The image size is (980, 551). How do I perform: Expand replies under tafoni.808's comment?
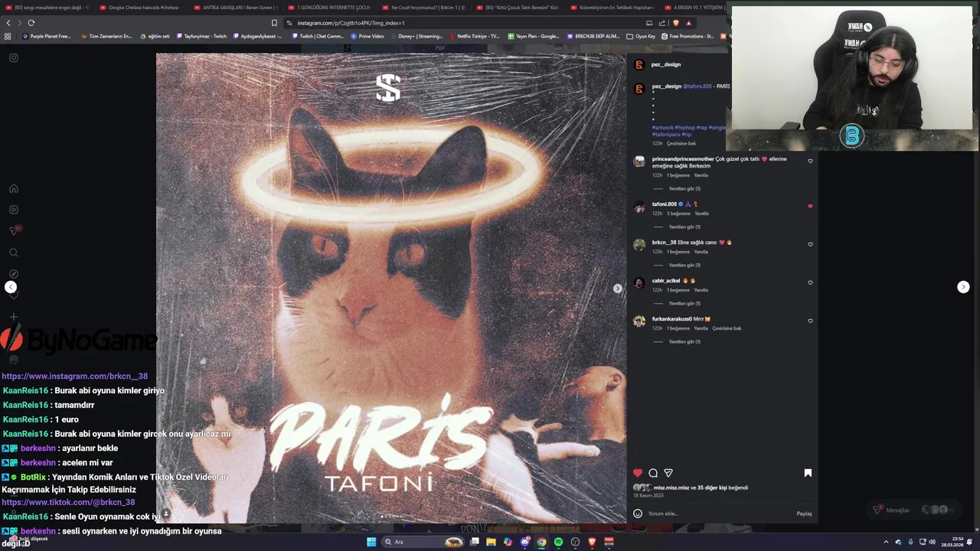[684, 227]
